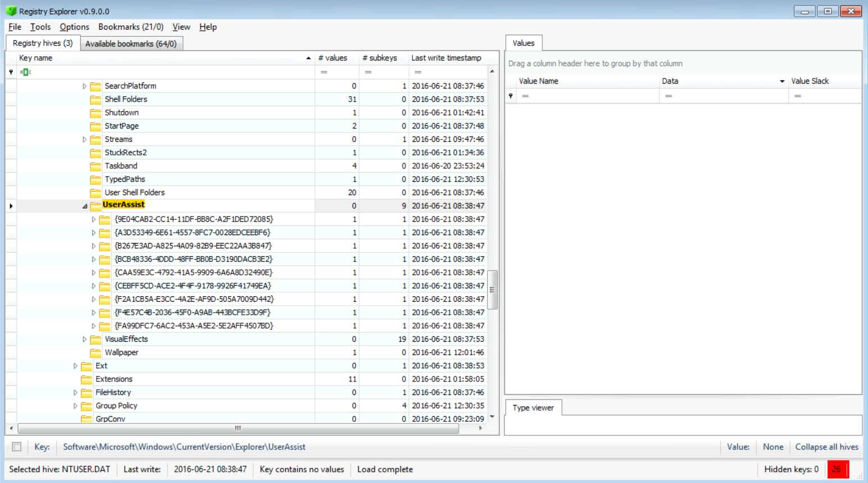Click the Shell Folders folder icon

pos(95,100)
